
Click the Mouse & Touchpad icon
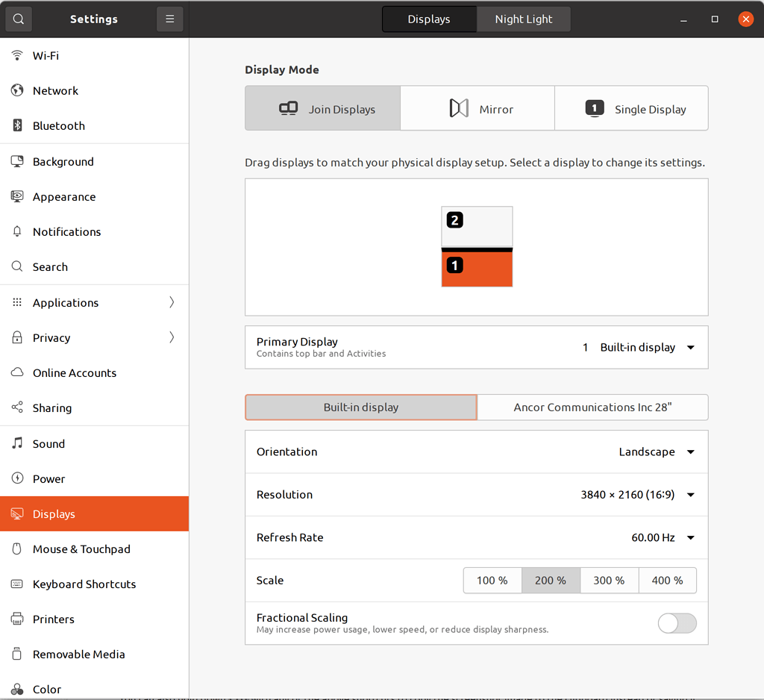click(x=17, y=549)
